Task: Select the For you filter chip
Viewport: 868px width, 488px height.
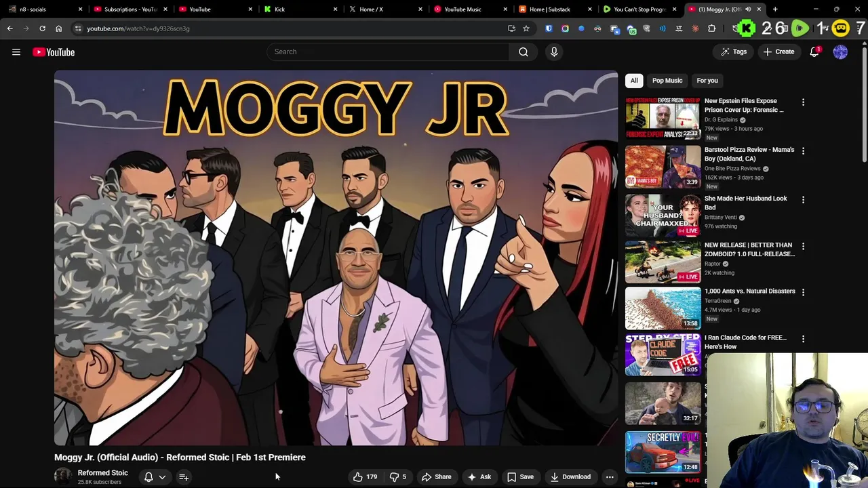Action: click(707, 81)
